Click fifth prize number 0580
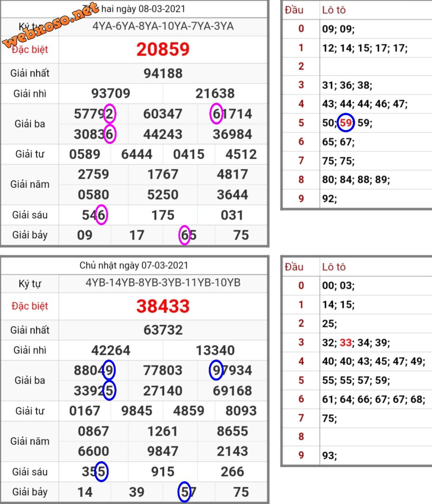Screen dimensions: 432x504 click(x=93, y=195)
